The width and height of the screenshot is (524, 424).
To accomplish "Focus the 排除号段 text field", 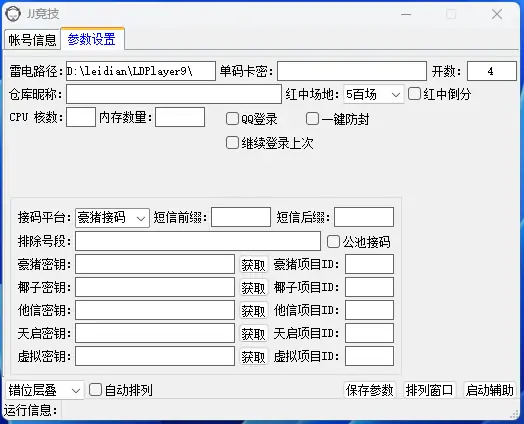I will [x=198, y=241].
